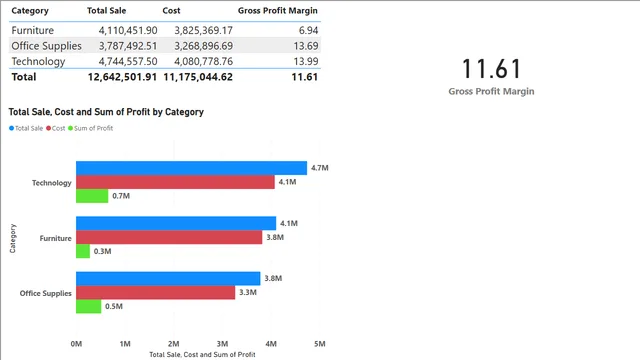Click the x-axis title text
Viewport: 640px width, 360px height.
click(202, 355)
